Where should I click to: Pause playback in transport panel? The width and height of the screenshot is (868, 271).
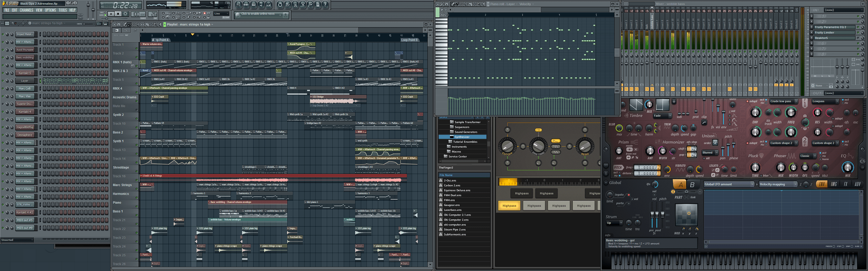point(111,14)
